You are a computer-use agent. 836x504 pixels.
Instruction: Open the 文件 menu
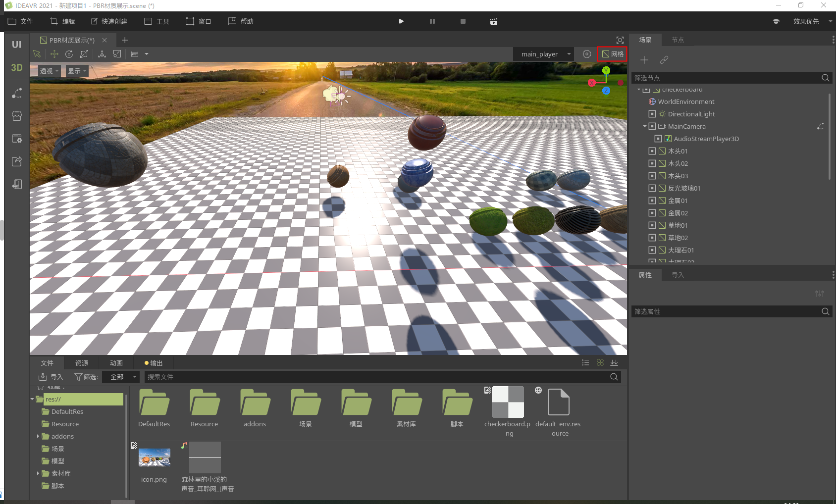[20, 21]
